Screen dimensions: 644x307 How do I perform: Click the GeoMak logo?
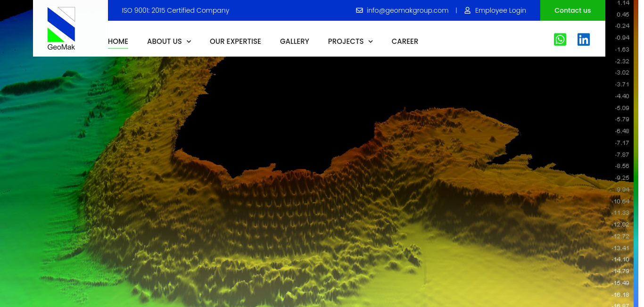61,28
